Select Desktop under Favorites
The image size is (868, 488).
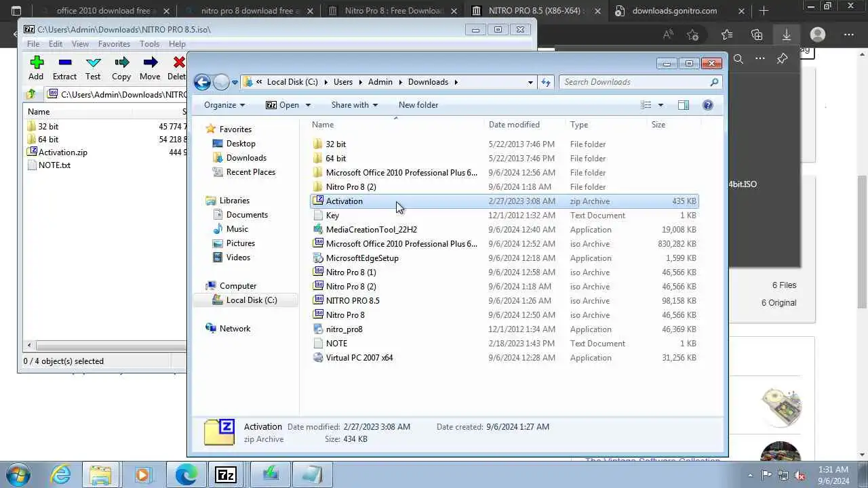pyautogui.click(x=241, y=144)
